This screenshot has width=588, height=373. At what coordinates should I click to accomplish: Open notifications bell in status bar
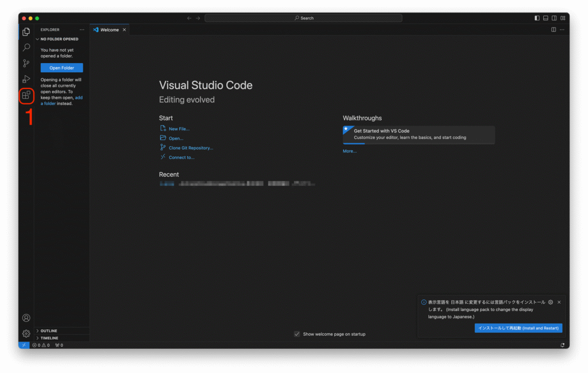(563, 345)
